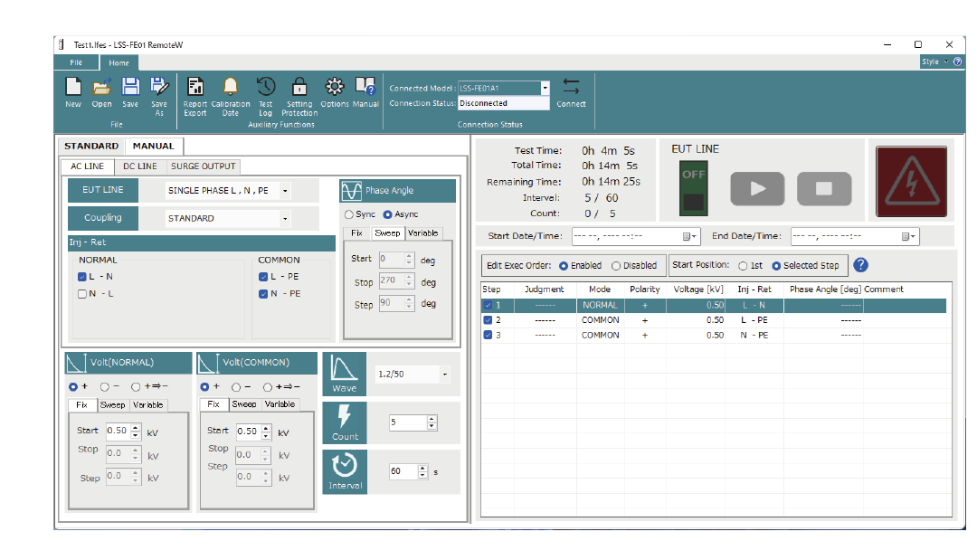Click the red high-voltage warning button
The height and width of the screenshot is (560, 977).
click(911, 183)
